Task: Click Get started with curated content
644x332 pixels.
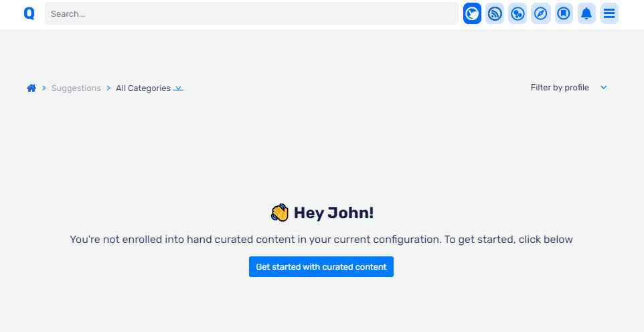Action: [x=321, y=266]
